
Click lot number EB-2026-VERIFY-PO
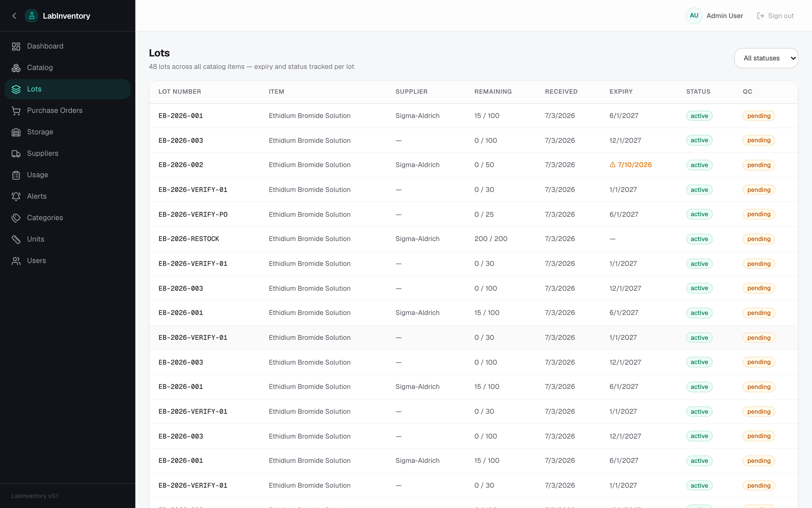tap(193, 214)
